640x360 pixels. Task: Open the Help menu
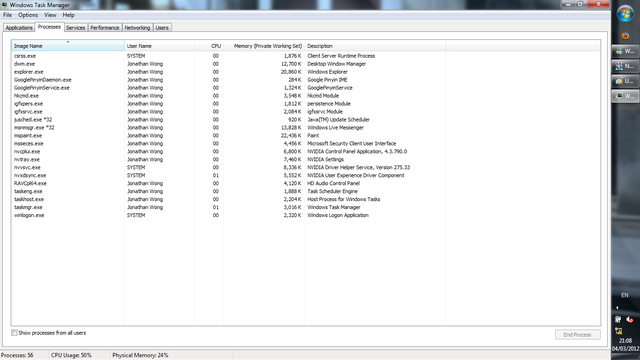[x=68, y=15]
